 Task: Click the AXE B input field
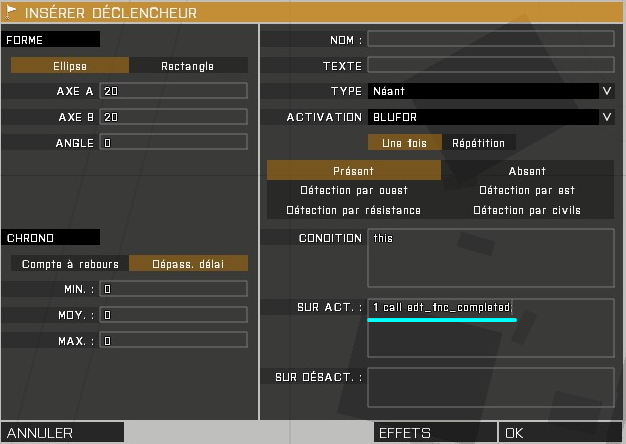pos(173,117)
